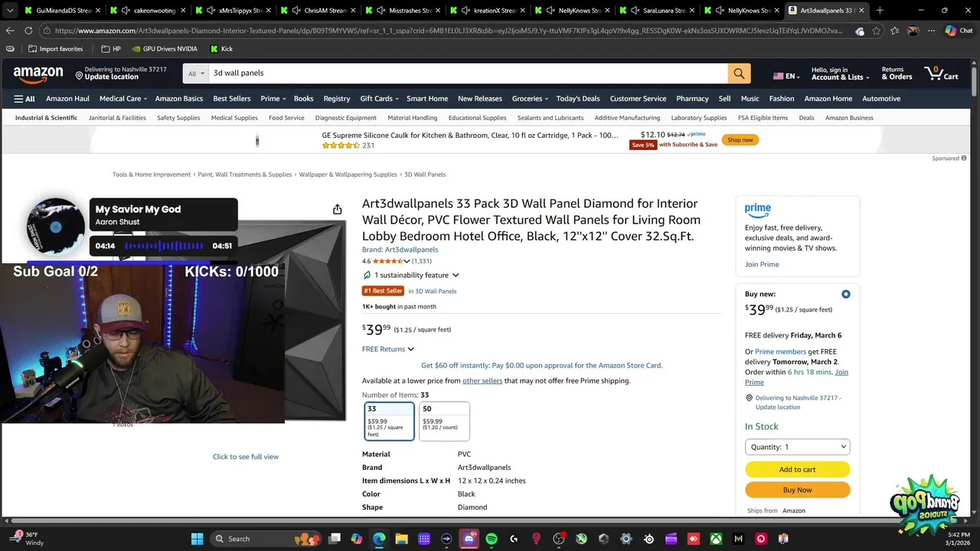Click the share icon above product image

(337, 210)
